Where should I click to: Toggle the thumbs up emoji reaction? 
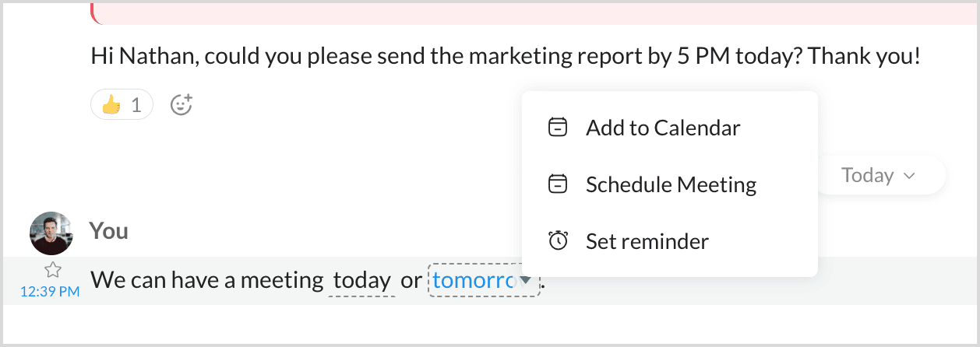[111, 104]
